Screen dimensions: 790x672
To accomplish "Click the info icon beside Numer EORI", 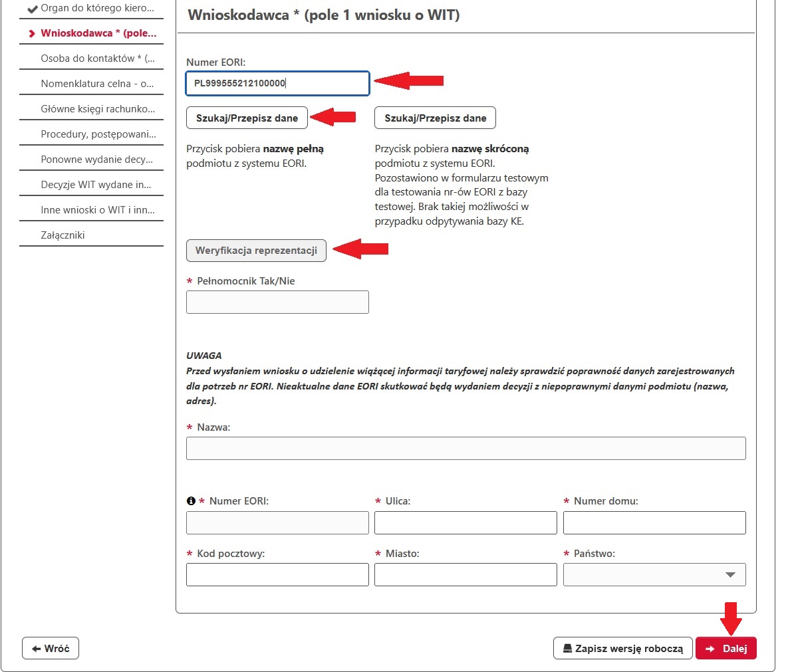I will (x=191, y=501).
